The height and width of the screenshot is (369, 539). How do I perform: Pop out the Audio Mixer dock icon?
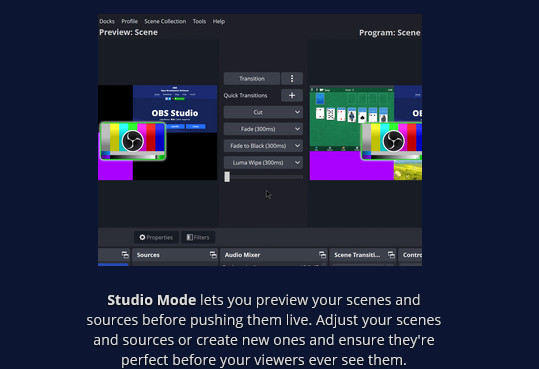[322, 255]
